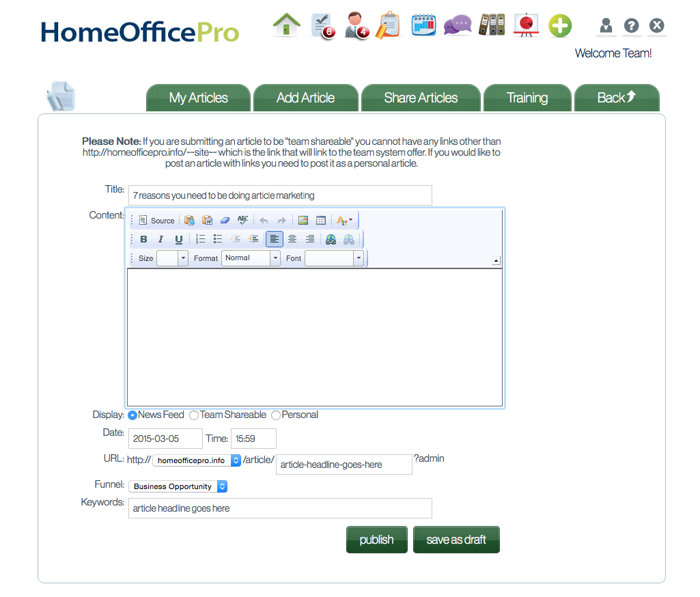Decrease indent in the editor
The height and width of the screenshot is (597, 700).
236,239
